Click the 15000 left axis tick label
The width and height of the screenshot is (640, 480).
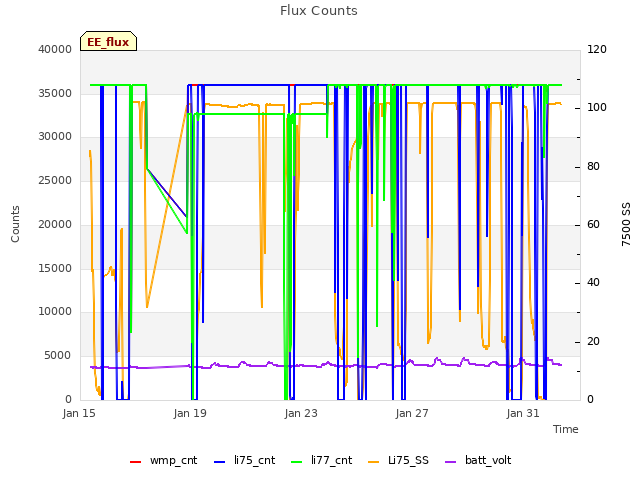point(55,268)
